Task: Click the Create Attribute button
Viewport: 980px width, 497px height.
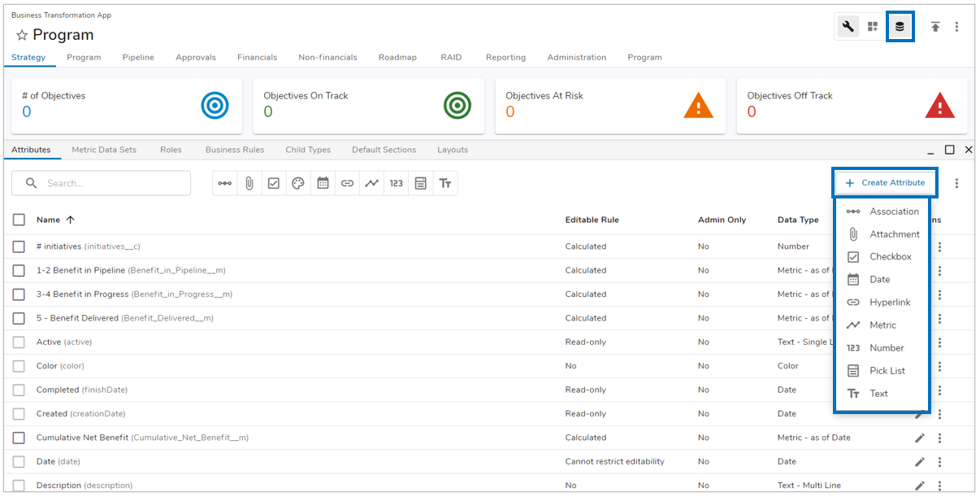Action: (x=884, y=182)
